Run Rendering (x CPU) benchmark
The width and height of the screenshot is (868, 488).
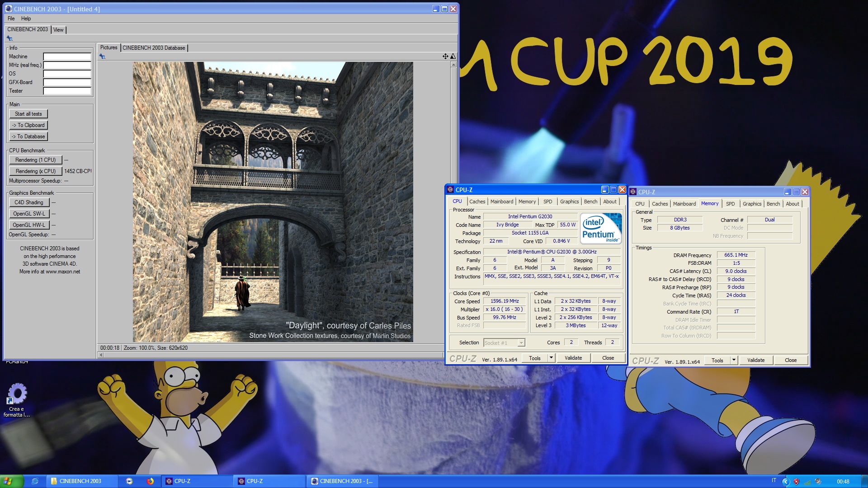click(x=35, y=171)
